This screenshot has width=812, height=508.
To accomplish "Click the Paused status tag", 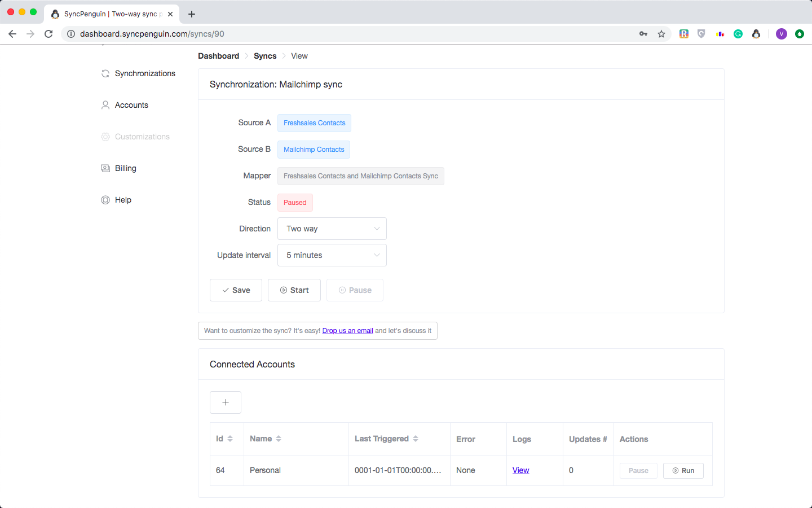I will [x=295, y=203].
